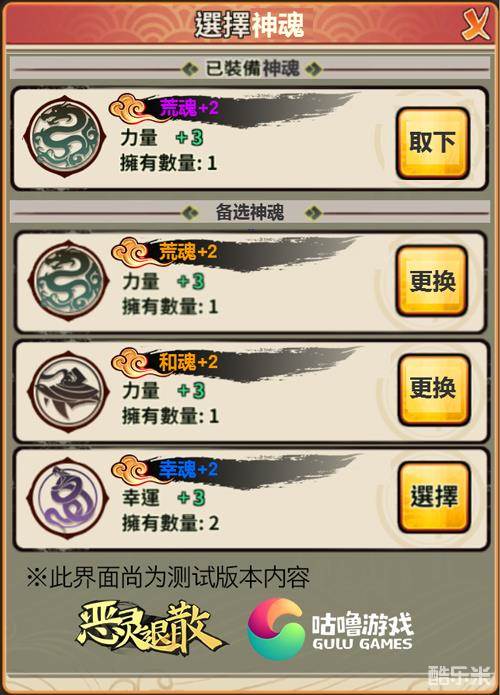Screen dimensions: 500x695
Task: Click the equipped green dragon soul emblem
Action: [x=66, y=137]
